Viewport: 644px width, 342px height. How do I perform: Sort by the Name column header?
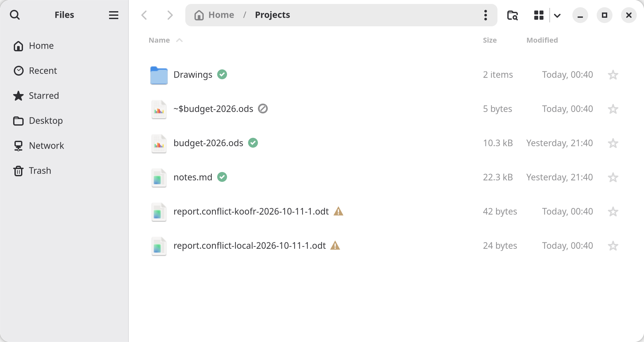(x=159, y=40)
